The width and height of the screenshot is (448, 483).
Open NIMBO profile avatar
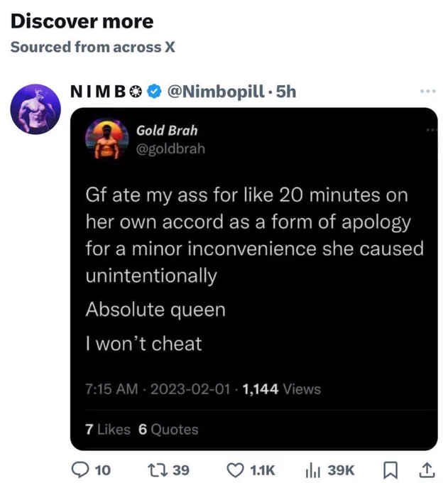point(35,109)
